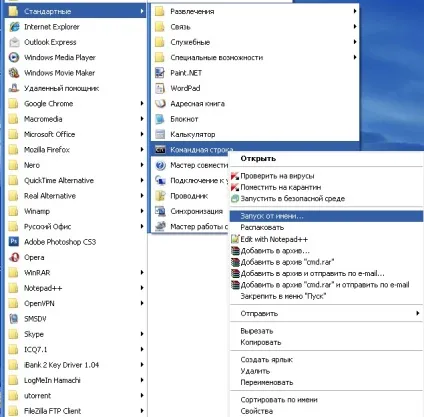
Task: Click the Блокнот notepad icon
Action: (160, 119)
